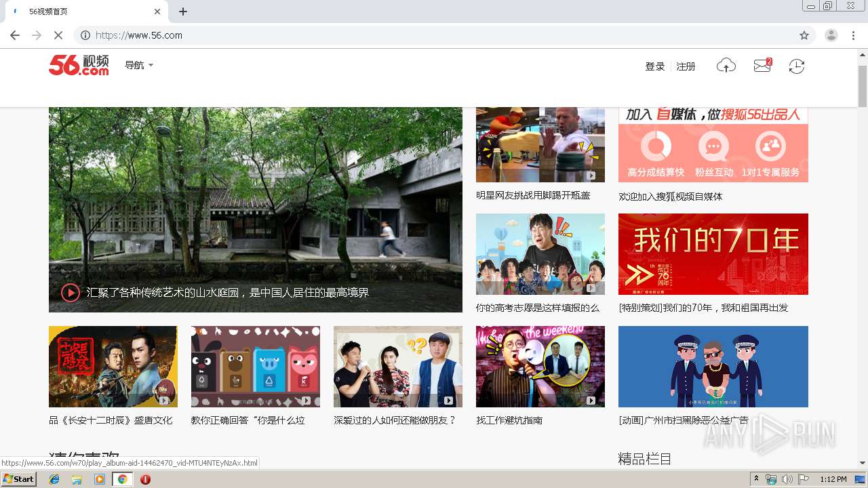Open the 注册 register link
Viewport: 868px width, 488px height.
(686, 66)
